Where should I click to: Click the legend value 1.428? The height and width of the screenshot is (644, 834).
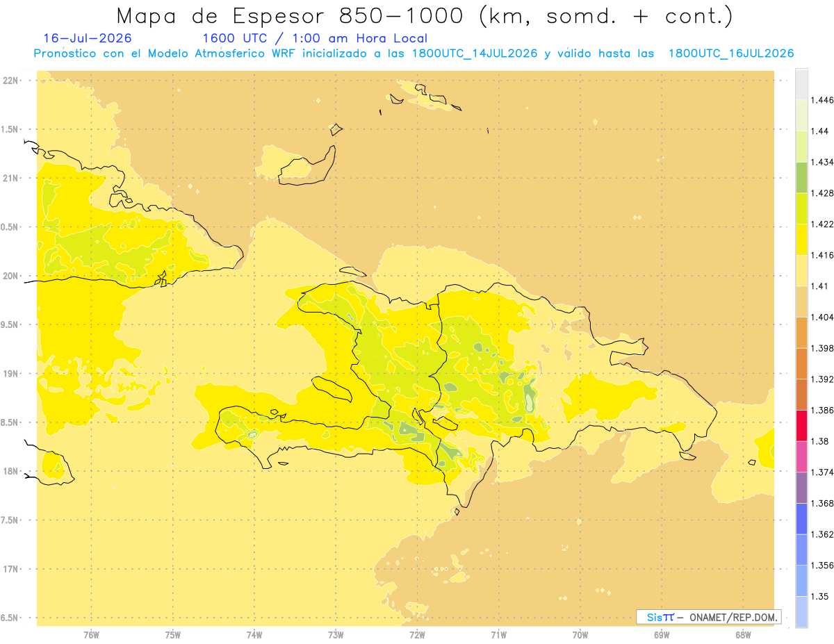point(823,193)
